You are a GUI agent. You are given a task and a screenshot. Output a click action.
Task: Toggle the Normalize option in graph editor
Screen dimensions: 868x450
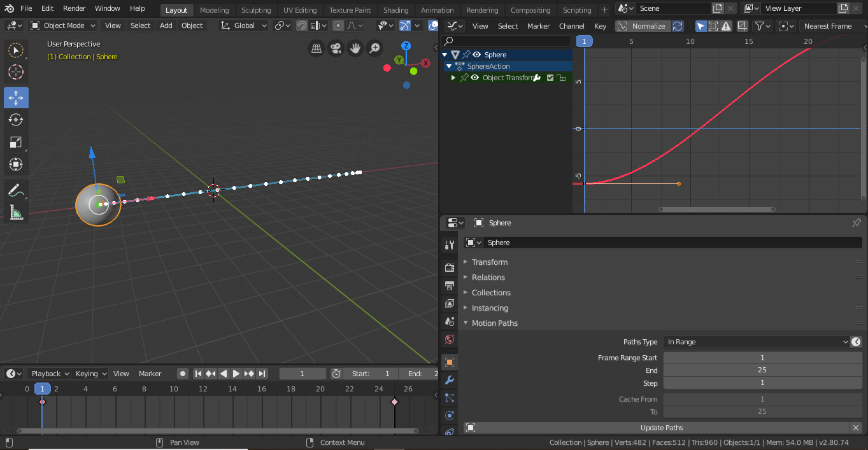click(x=642, y=26)
